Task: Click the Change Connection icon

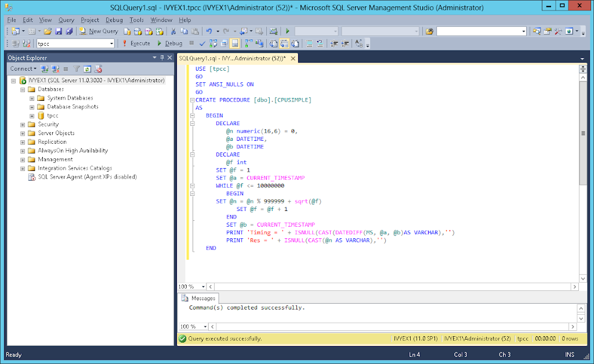Action: (x=26, y=43)
